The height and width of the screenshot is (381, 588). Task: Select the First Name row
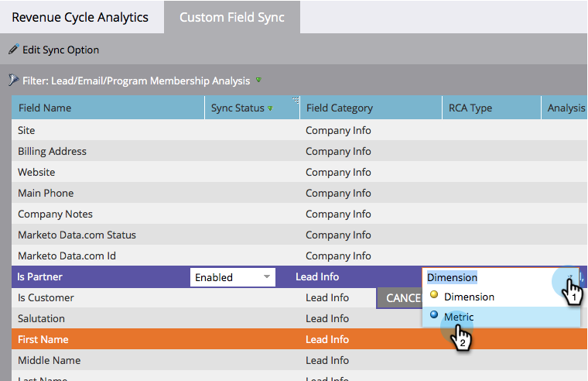[43, 339]
